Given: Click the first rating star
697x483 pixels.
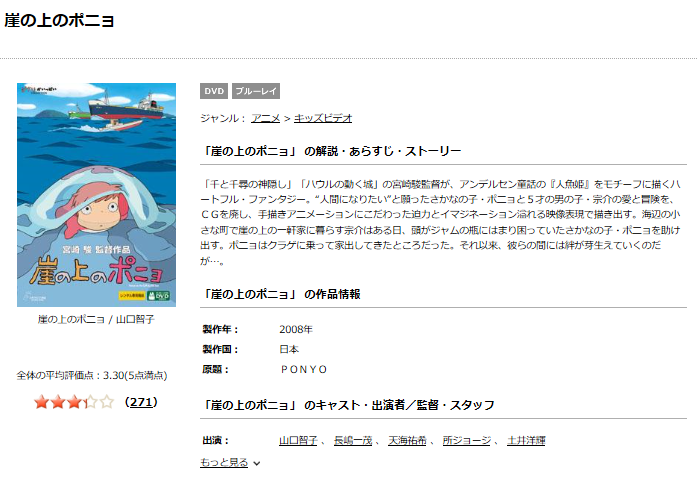Looking at the screenshot, I should coord(41,402).
